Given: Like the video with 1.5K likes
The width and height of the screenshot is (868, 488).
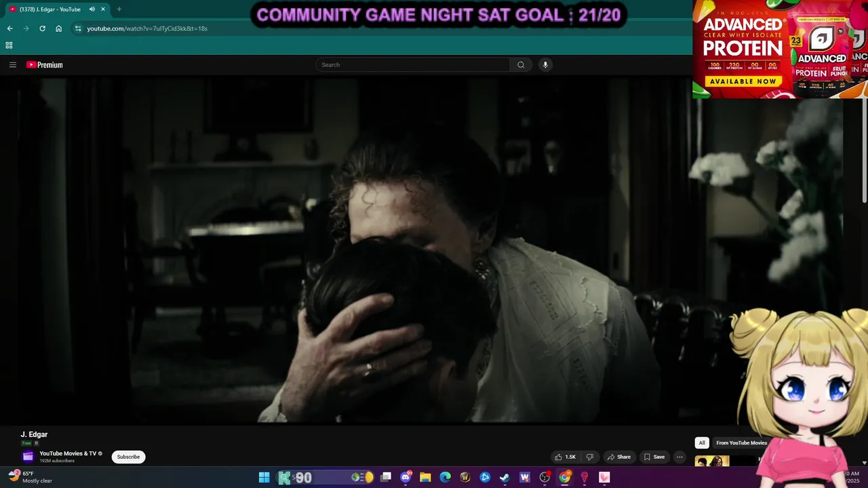Looking at the screenshot, I should coord(566,457).
